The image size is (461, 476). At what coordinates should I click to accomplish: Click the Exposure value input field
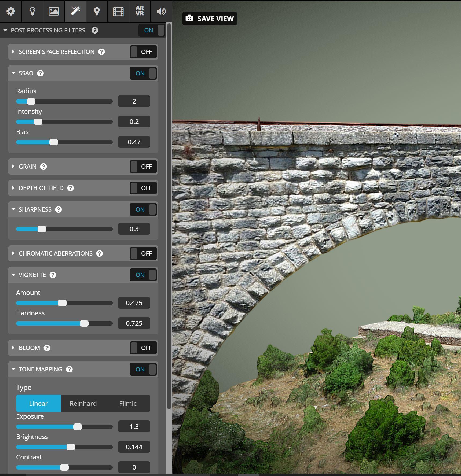tap(134, 426)
